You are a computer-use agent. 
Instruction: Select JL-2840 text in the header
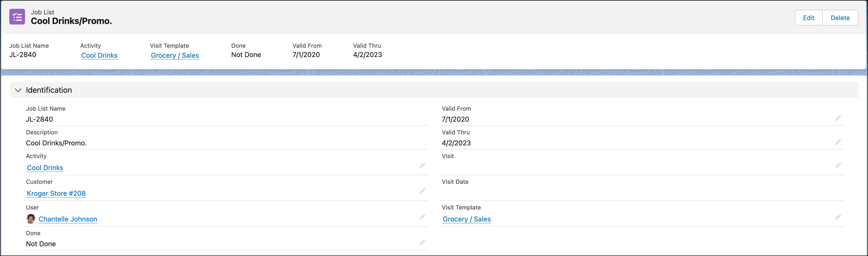point(23,55)
